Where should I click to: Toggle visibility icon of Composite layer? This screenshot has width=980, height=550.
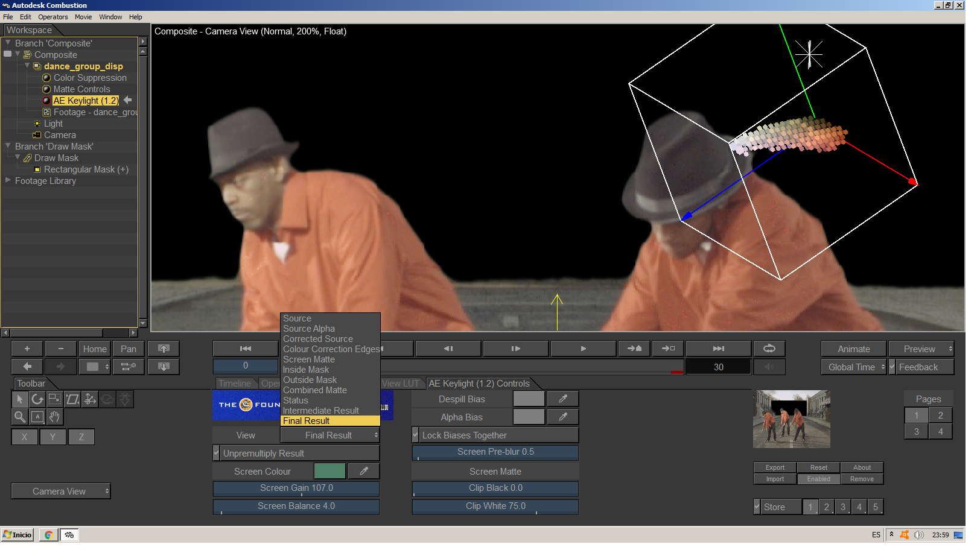[8, 55]
